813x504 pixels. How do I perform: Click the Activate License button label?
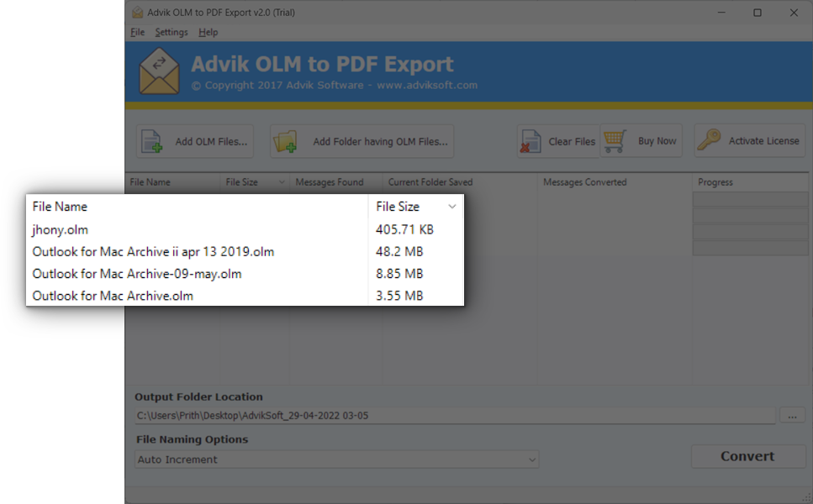[763, 141]
